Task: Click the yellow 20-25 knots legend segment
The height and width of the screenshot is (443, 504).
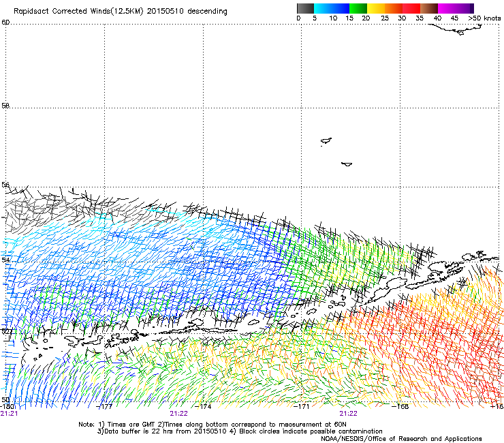Action: [x=376, y=8]
